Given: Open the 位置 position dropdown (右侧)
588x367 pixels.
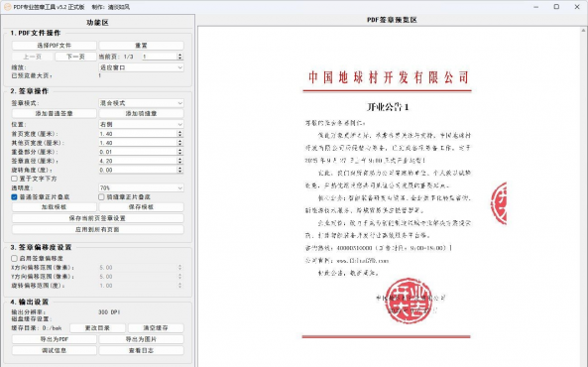Looking at the screenshot, I should point(141,124).
